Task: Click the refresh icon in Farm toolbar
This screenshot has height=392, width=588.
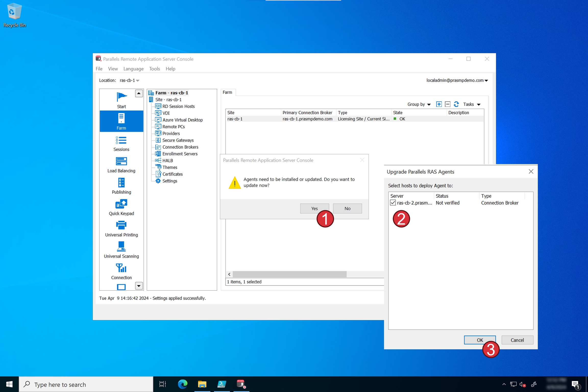Action: 456,104
